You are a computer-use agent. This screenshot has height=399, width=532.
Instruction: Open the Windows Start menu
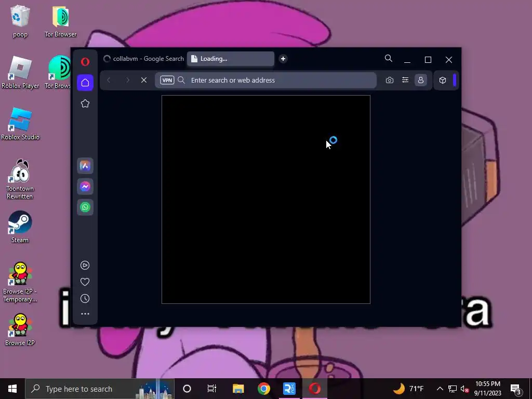tap(12, 389)
